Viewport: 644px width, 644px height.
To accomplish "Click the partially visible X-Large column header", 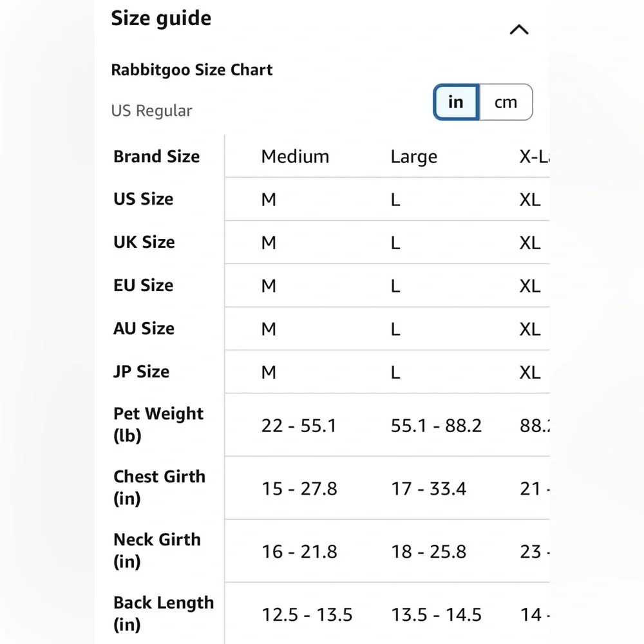I will 535,156.
